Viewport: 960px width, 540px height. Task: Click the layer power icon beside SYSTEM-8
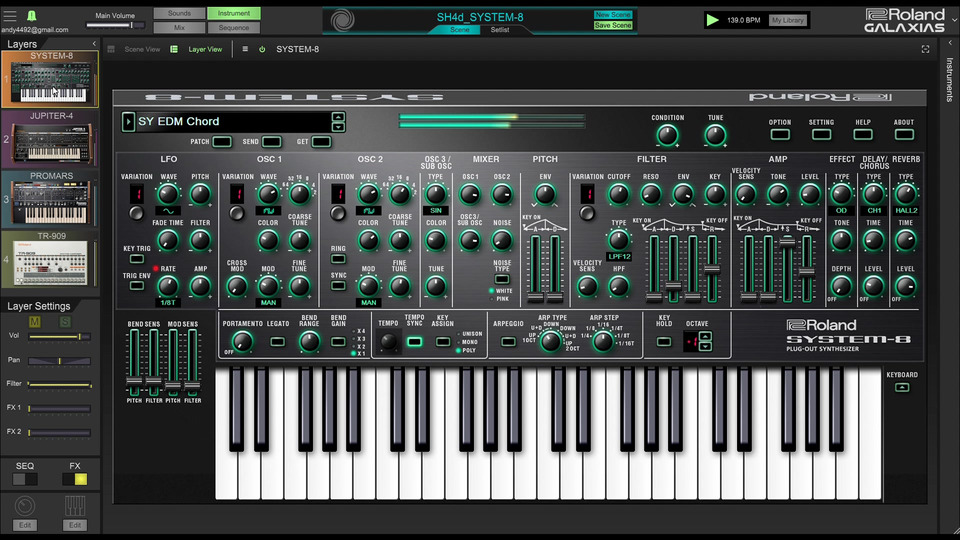262,49
